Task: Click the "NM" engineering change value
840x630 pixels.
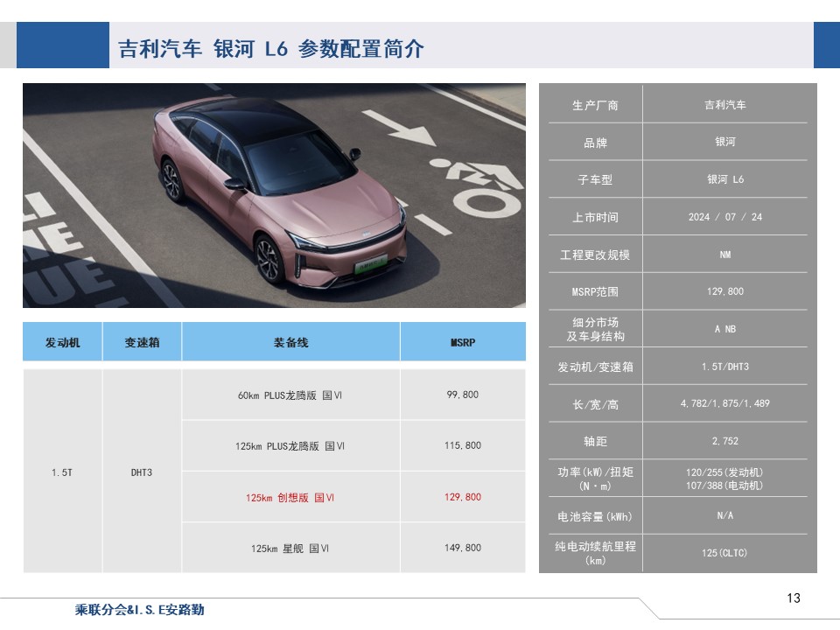Action: coord(725,255)
